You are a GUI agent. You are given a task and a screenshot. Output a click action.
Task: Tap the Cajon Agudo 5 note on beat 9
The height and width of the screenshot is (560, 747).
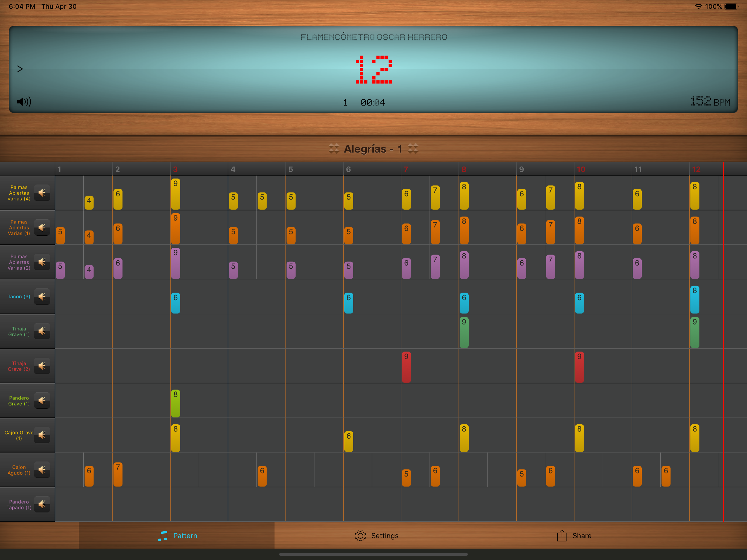pos(522,478)
